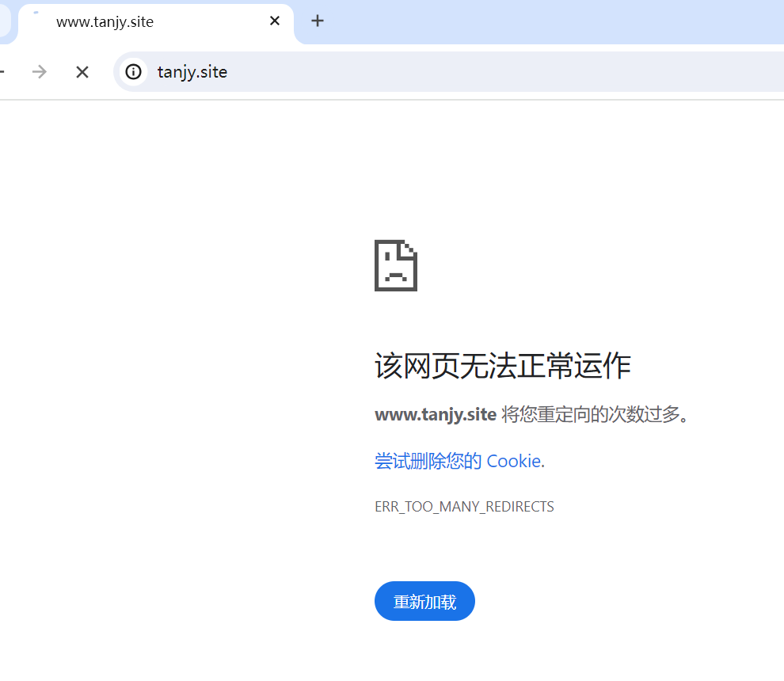Click the sad page error icon

point(396,266)
